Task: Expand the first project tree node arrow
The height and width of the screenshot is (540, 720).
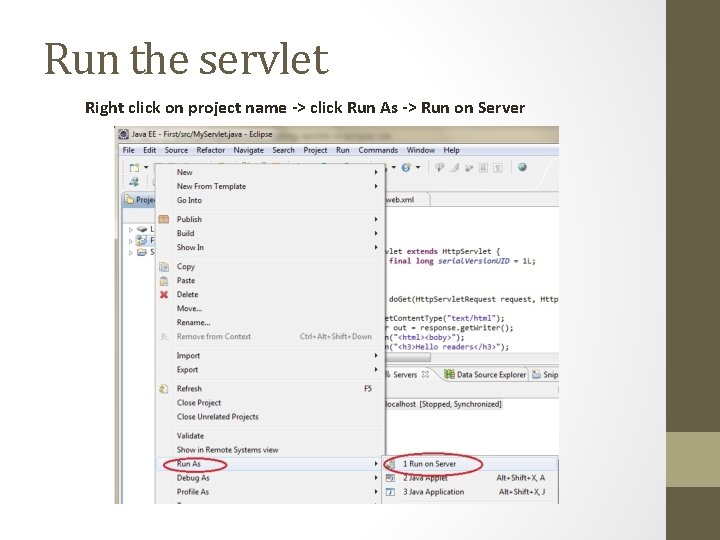Action: pos(131,230)
